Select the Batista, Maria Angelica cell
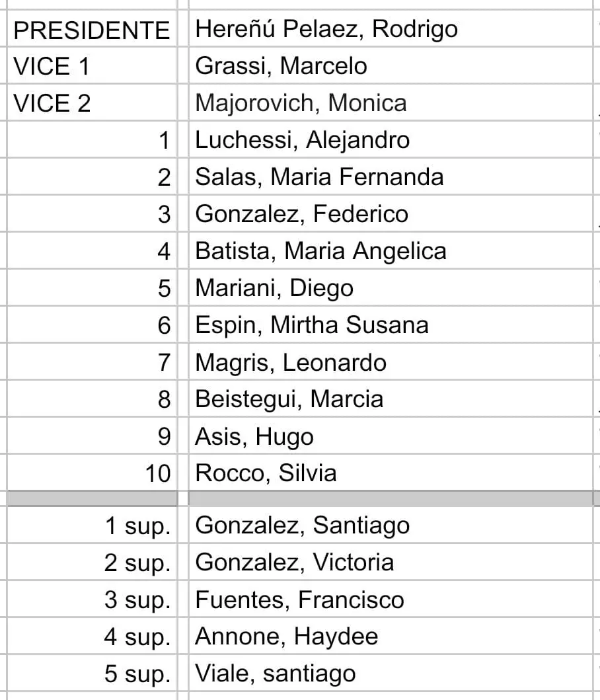Image resolution: width=600 pixels, height=700 pixels. point(321,251)
